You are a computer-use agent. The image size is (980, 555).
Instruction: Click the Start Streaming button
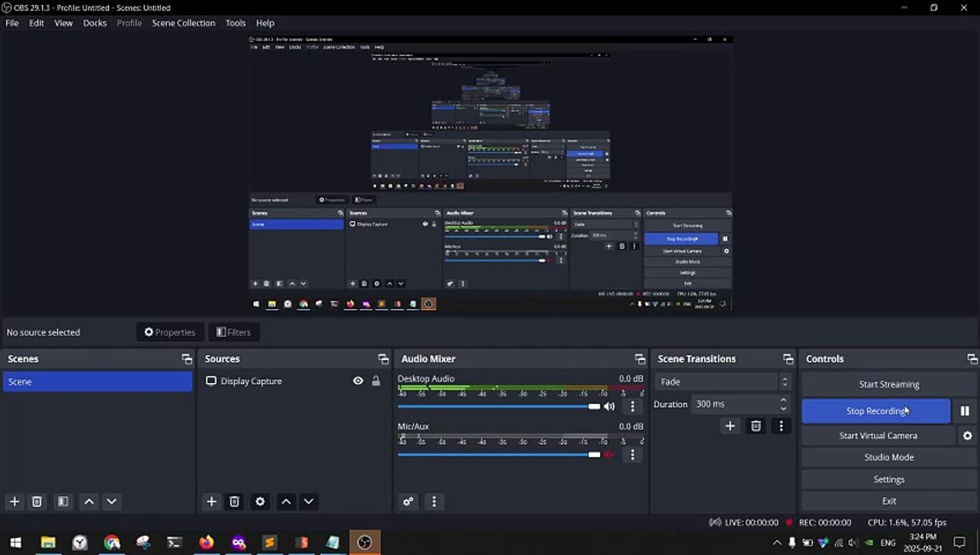(x=889, y=385)
